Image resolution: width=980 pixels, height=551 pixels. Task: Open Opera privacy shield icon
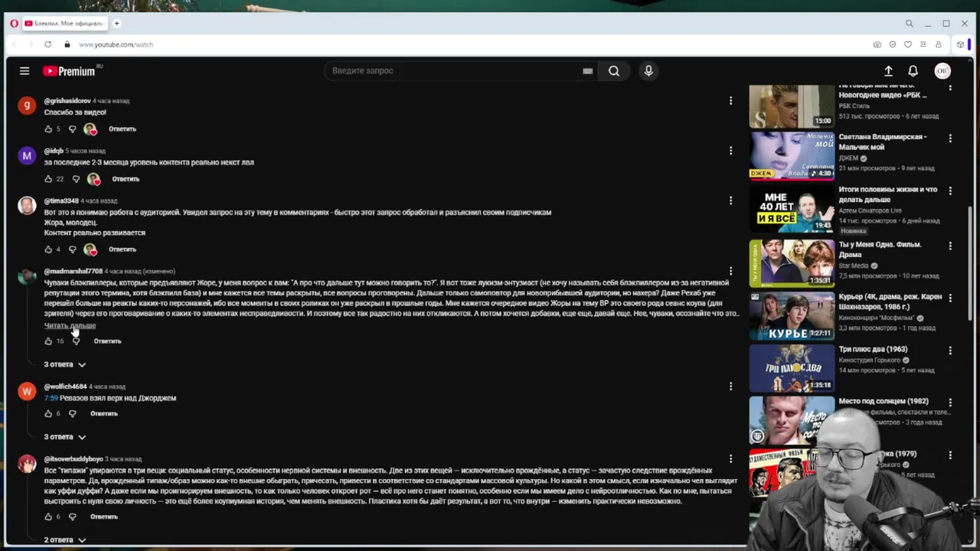click(x=892, y=44)
